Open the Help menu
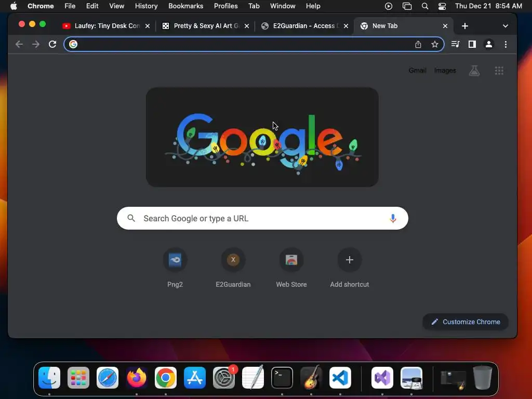The height and width of the screenshot is (399, 532). [313, 6]
